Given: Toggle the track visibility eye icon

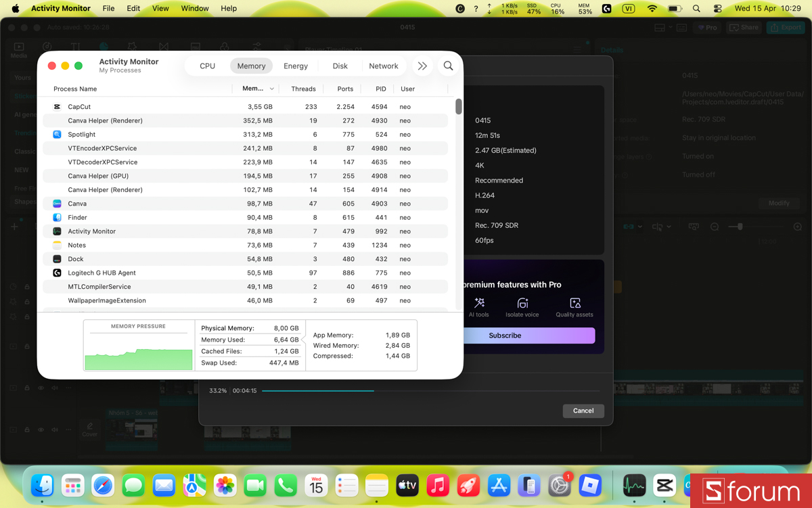Looking at the screenshot, I should (41, 388).
